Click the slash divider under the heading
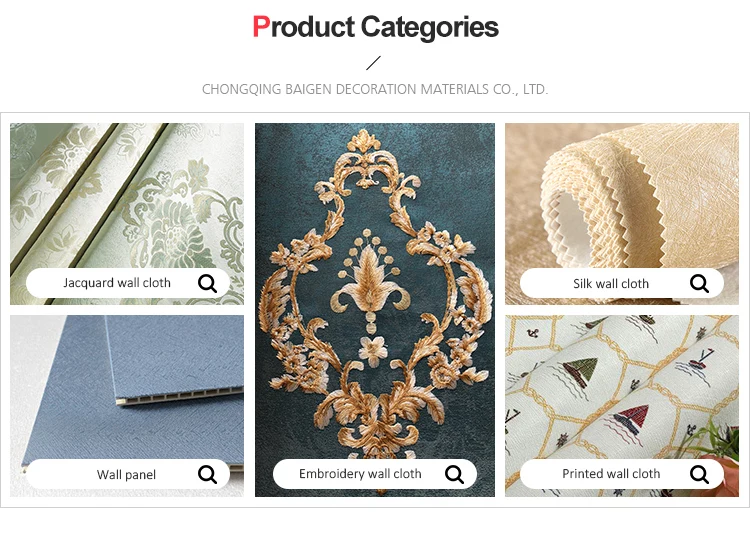This screenshot has height=537, width=750. [374, 63]
